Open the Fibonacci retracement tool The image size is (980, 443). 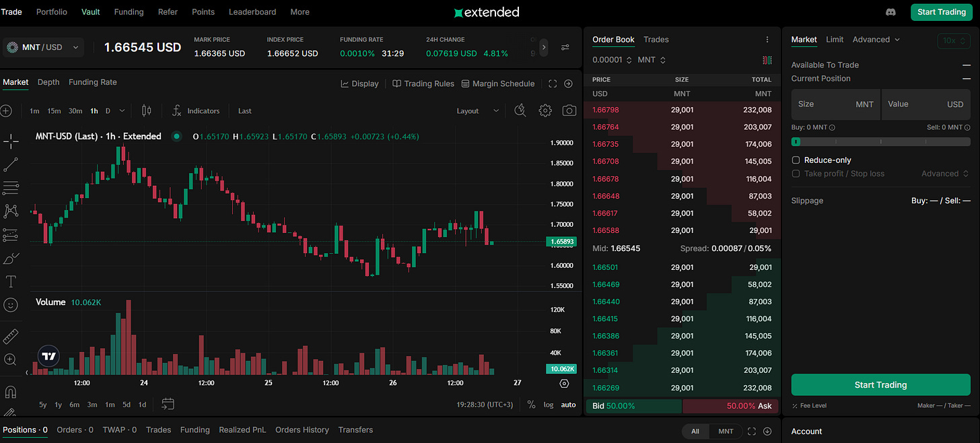[11, 188]
